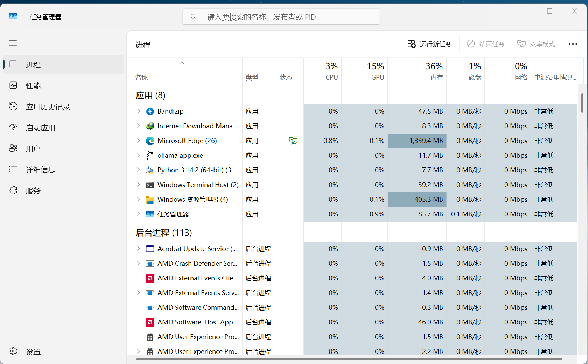Open 设置 at sidebar bottom
This screenshot has width=588, height=364.
pyautogui.click(x=63, y=351)
